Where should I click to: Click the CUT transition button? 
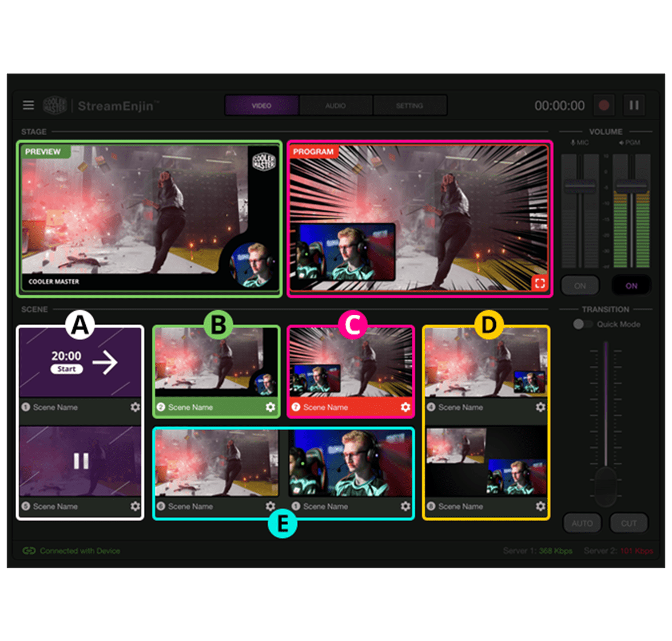(x=629, y=523)
